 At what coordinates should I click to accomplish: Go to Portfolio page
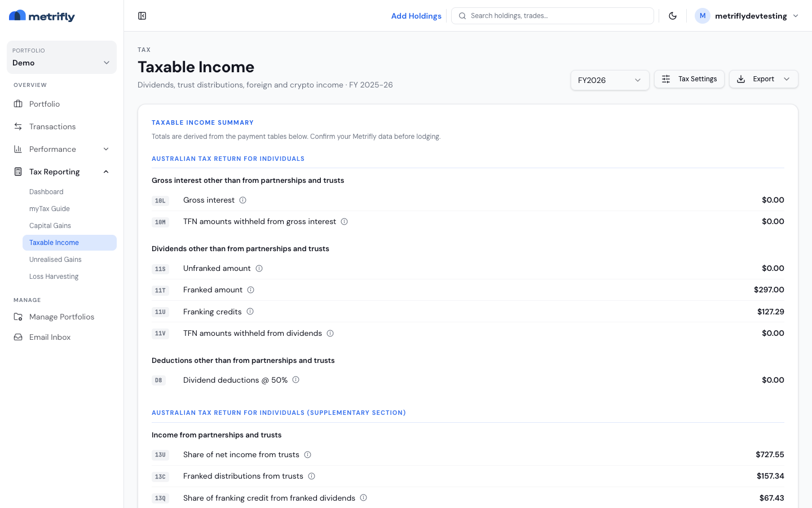(61, 104)
